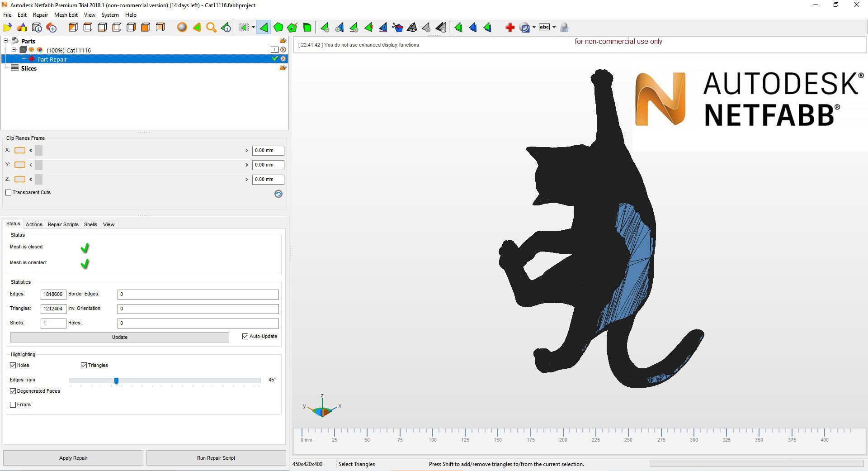The width and height of the screenshot is (868, 471).
Task: Switch to the Shells tab
Action: point(90,224)
